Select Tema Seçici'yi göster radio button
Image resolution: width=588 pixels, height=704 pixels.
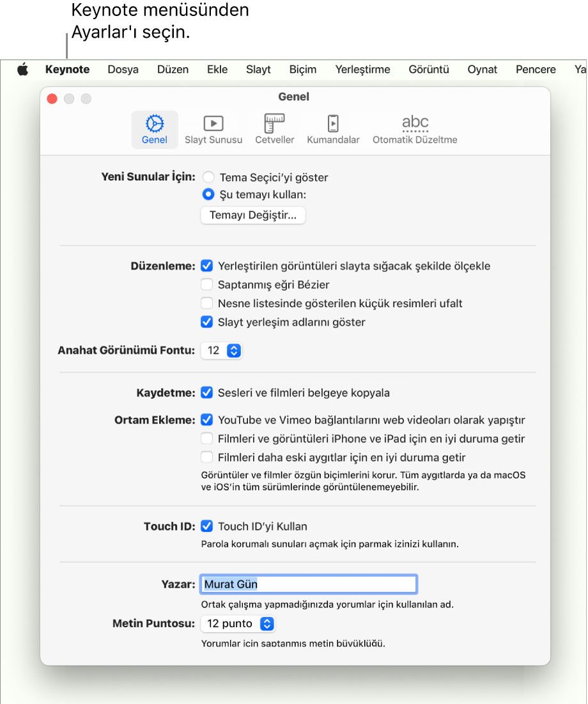pyautogui.click(x=208, y=177)
